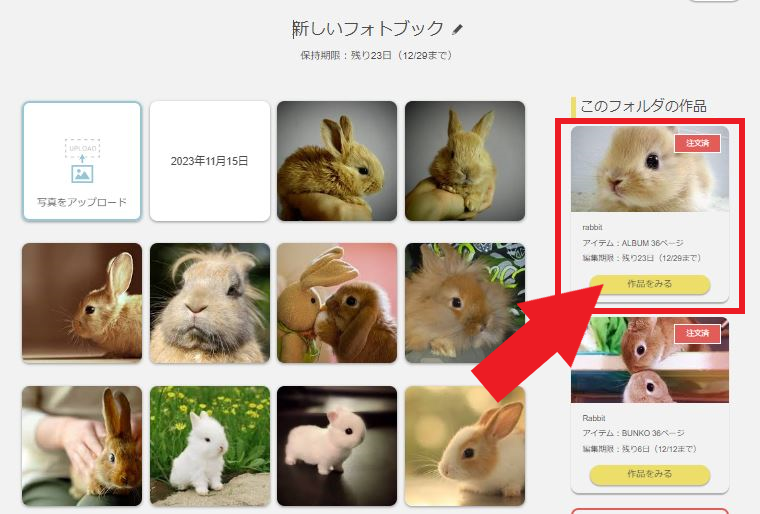Click the pencil icon to rename the photobook
Viewport: 760px width, 514px height.
pos(457,30)
